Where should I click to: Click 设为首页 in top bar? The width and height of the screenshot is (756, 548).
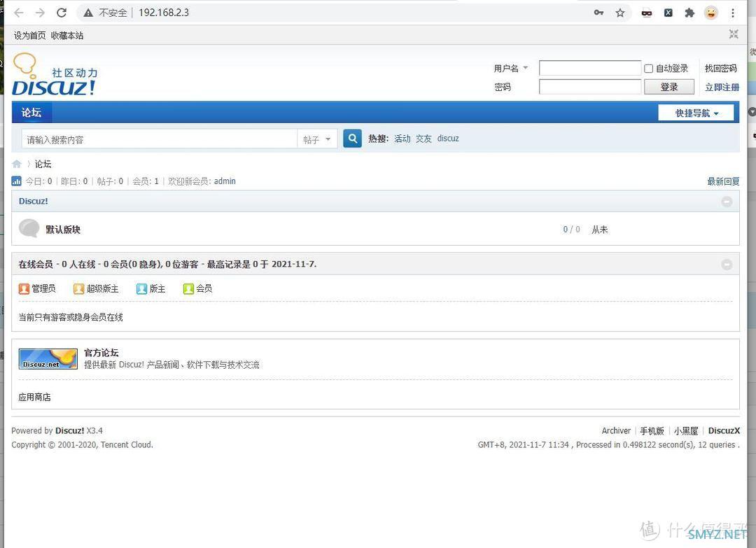point(29,36)
